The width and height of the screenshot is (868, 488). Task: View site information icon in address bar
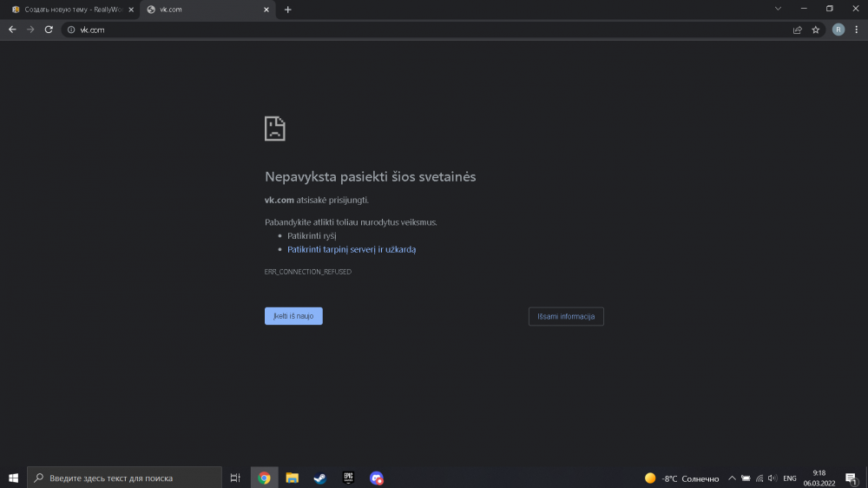71,30
